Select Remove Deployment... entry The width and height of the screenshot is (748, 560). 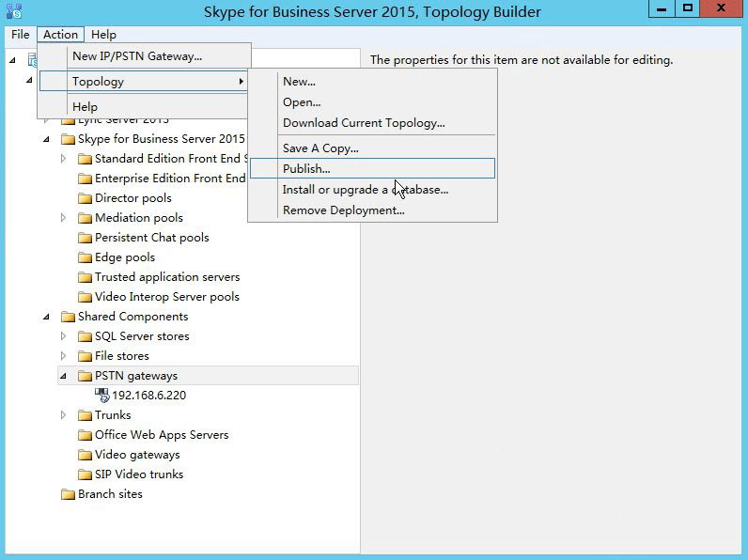pyautogui.click(x=372, y=210)
